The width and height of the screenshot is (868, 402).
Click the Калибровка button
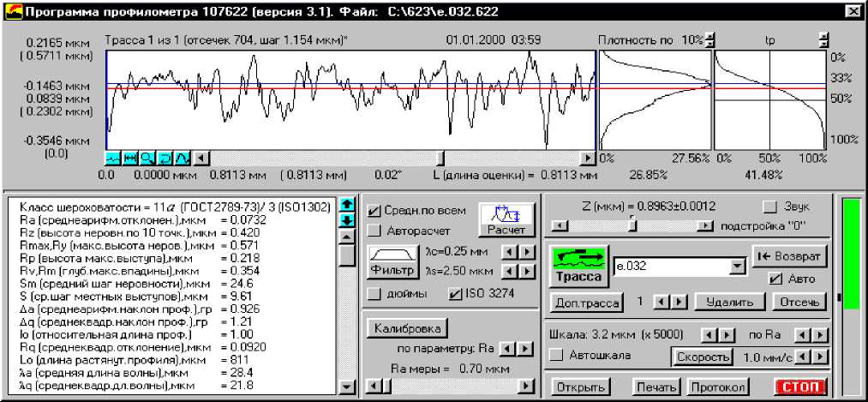[x=407, y=328]
